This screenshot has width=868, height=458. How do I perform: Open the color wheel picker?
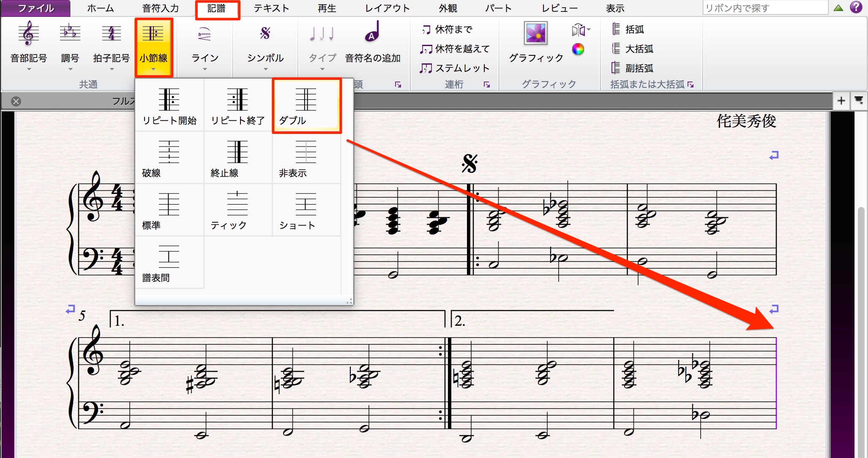click(578, 49)
